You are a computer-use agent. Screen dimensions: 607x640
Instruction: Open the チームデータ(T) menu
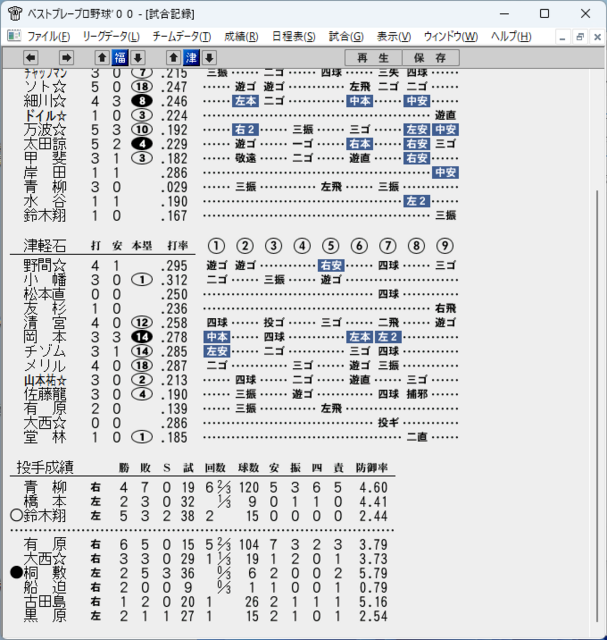click(182, 37)
